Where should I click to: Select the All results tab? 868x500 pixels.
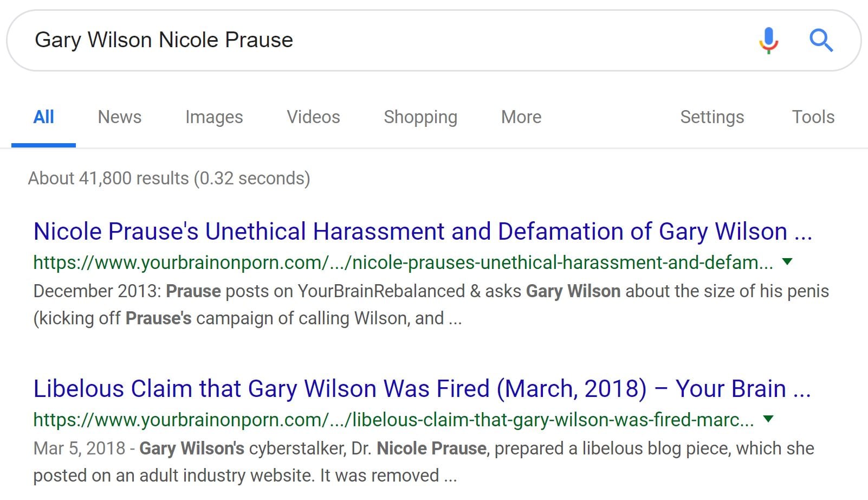[43, 117]
